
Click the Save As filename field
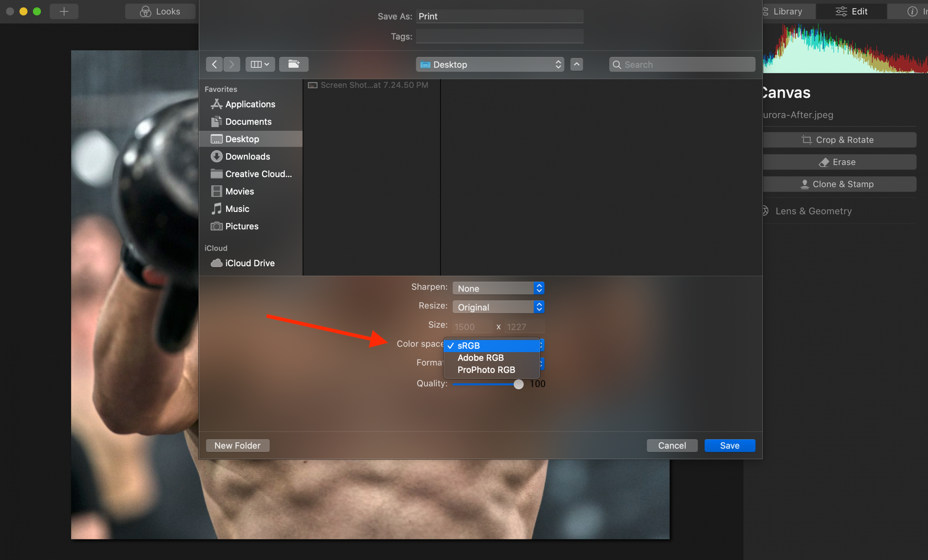tap(499, 16)
